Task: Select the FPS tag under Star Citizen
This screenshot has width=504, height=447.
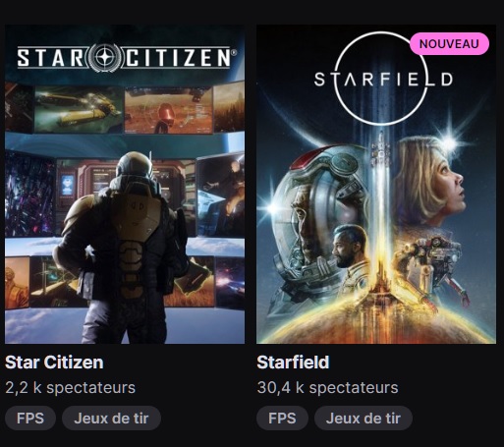Action: (30, 419)
